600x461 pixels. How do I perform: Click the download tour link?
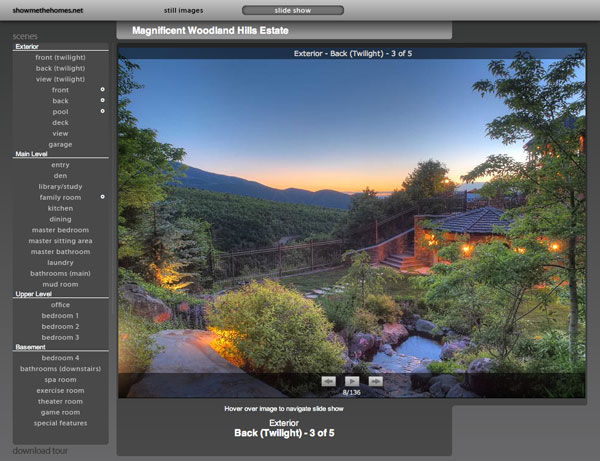tap(40, 451)
